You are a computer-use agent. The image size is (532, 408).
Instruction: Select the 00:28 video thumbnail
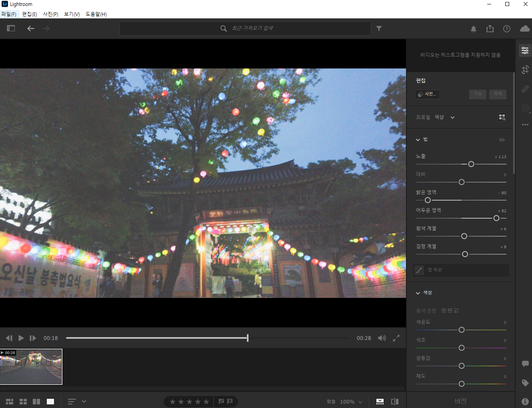click(x=31, y=367)
